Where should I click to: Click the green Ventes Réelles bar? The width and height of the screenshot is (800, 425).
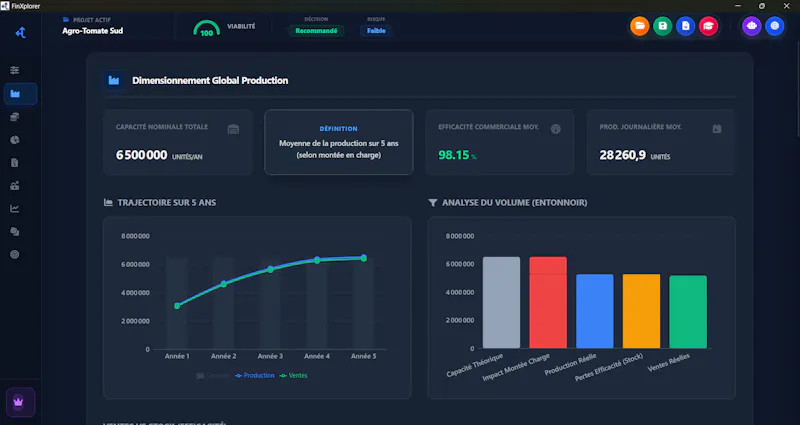688,312
